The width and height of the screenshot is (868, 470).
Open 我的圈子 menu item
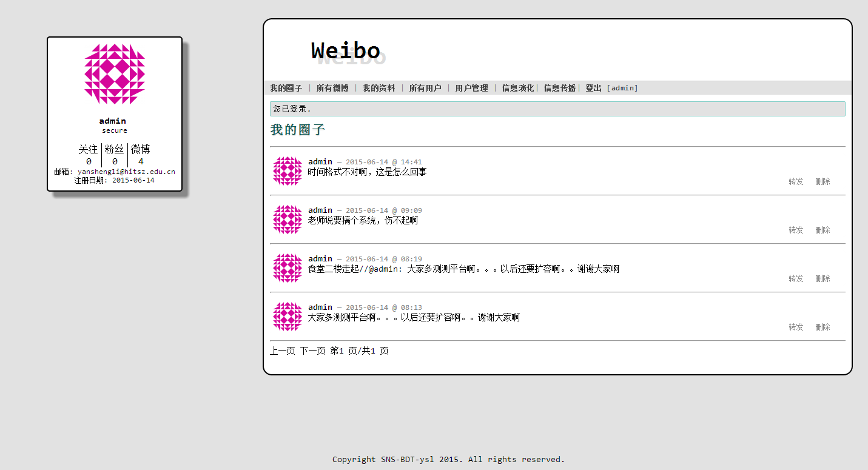(x=286, y=88)
